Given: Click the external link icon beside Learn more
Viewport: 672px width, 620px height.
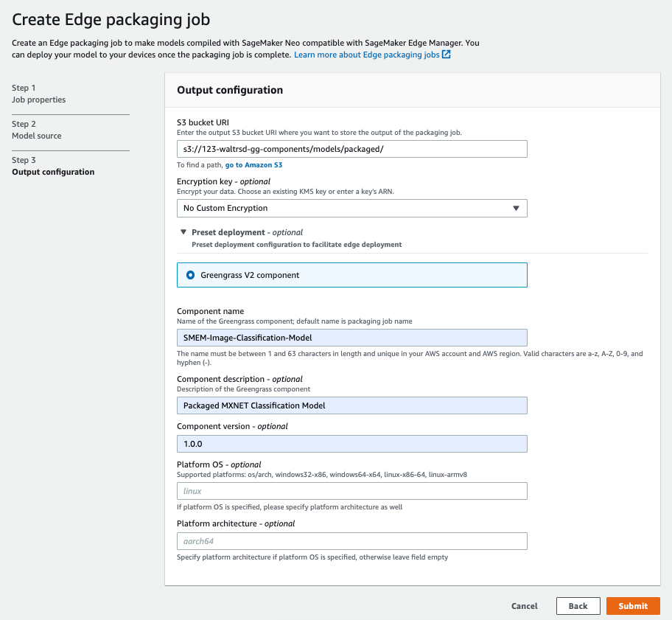Looking at the screenshot, I should click(x=446, y=55).
